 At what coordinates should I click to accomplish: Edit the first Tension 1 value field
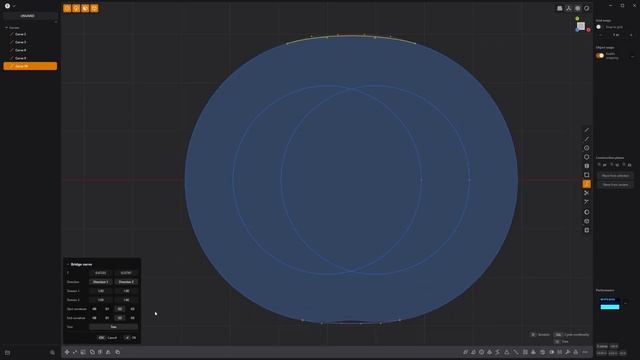(x=100, y=291)
